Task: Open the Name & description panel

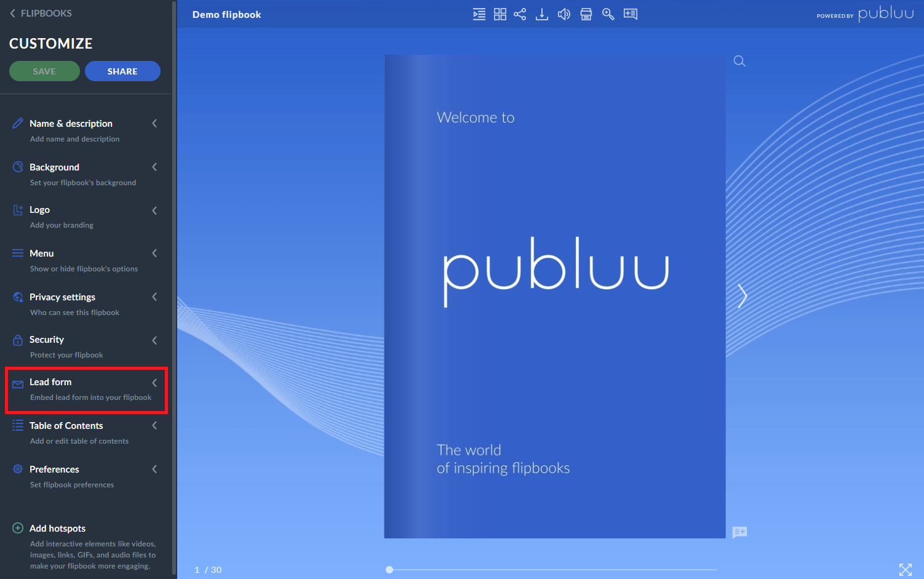Action: (86, 130)
